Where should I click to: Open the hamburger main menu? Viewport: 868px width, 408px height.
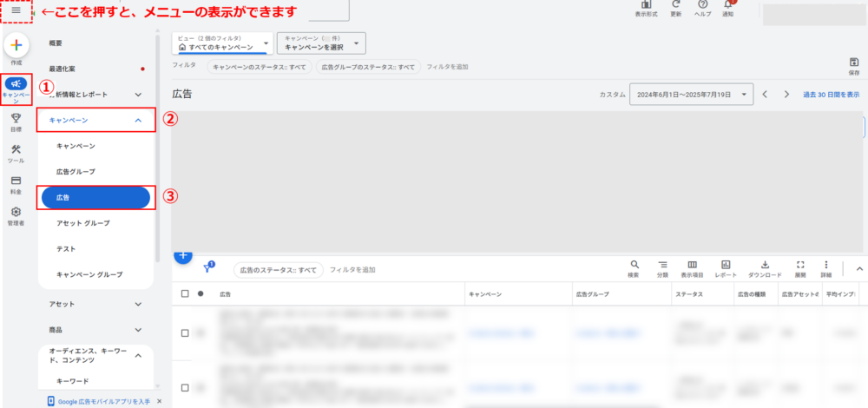pyautogui.click(x=16, y=10)
